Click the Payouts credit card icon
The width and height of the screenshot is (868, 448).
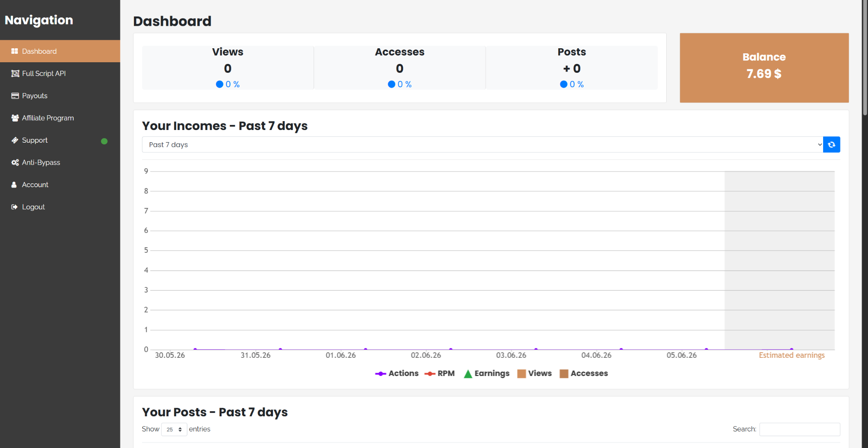tap(15, 96)
